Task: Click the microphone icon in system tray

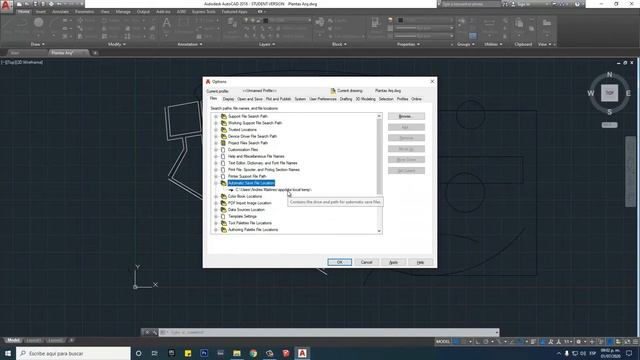Action: (x=567, y=353)
